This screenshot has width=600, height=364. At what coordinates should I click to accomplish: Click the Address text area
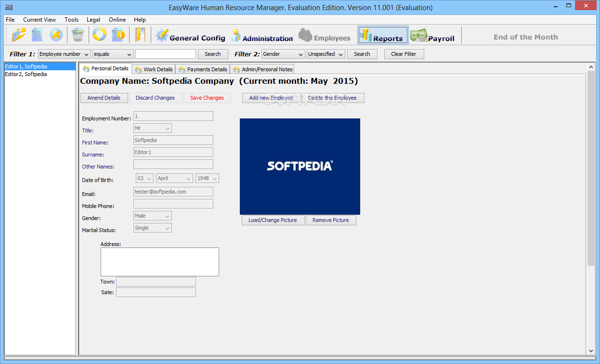coord(160,262)
